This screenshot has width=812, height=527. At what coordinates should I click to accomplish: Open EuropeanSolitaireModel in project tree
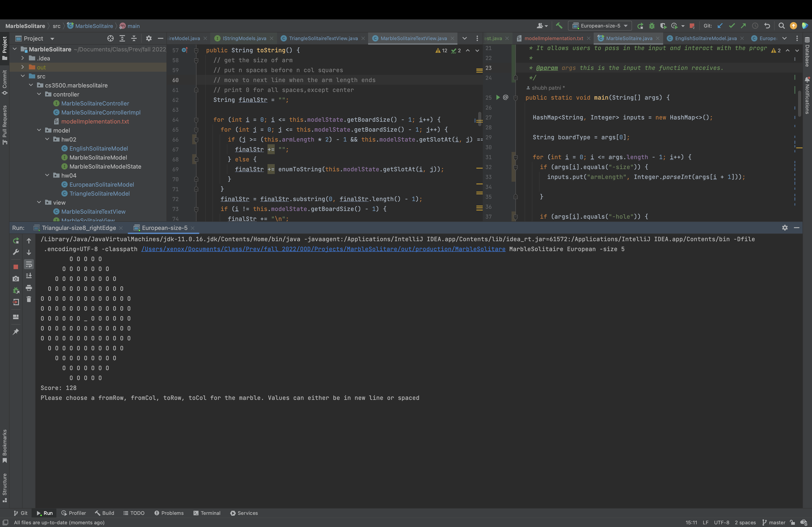(102, 184)
